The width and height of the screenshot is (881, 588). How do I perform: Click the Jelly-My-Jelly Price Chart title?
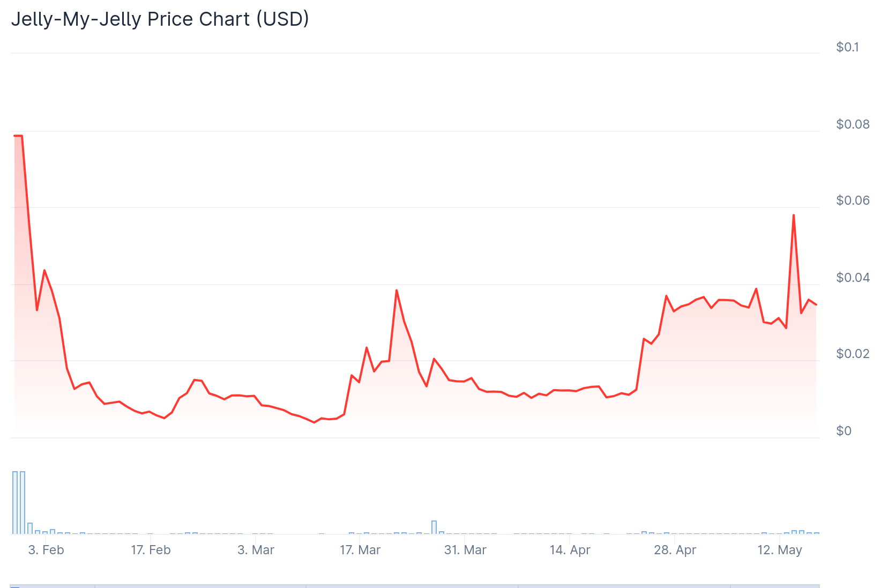click(x=160, y=19)
